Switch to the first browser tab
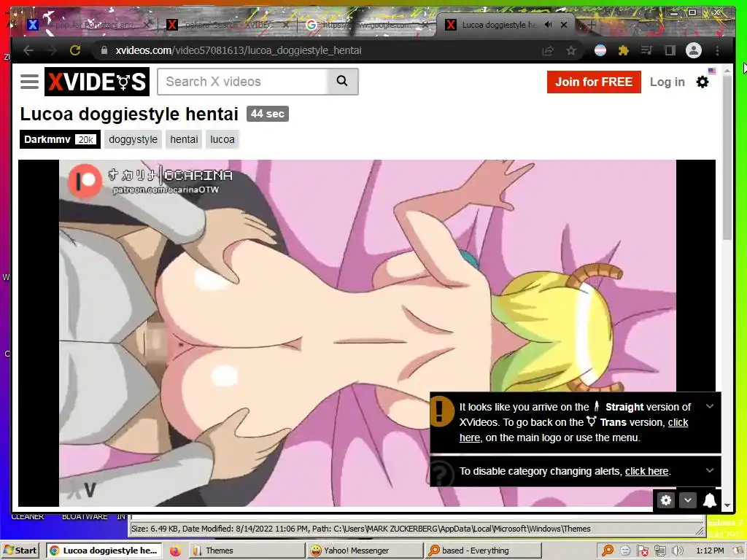747x560 pixels. 88,25
